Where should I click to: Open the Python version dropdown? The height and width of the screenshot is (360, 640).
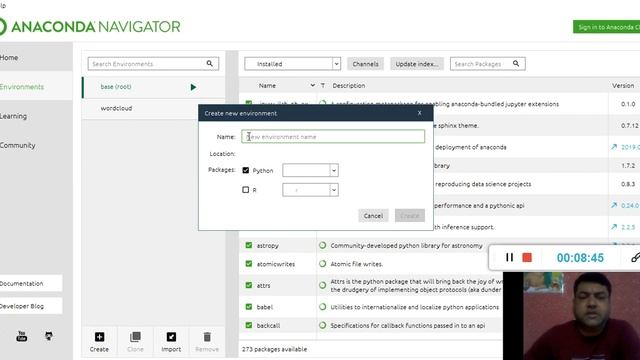(x=310, y=170)
